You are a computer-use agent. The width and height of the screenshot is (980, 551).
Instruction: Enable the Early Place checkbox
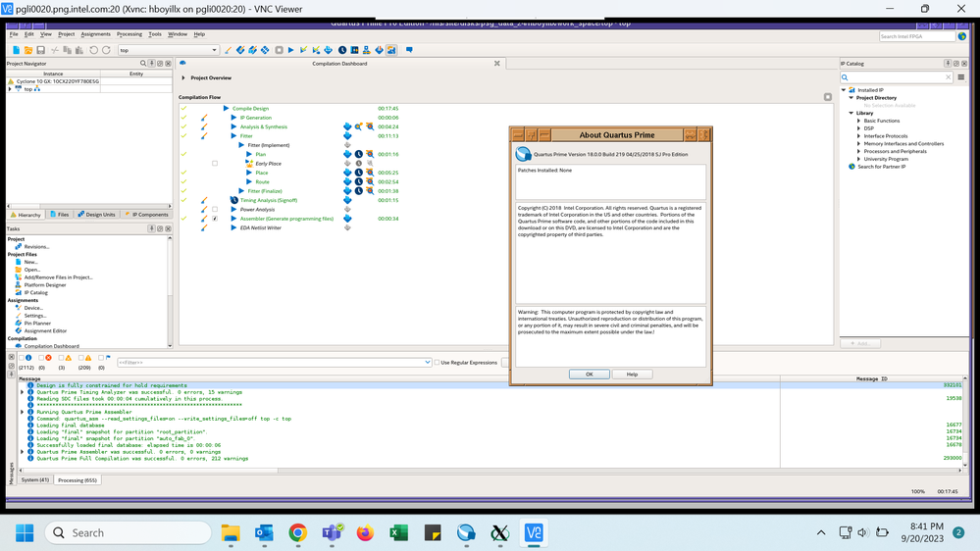(x=215, y=164)
